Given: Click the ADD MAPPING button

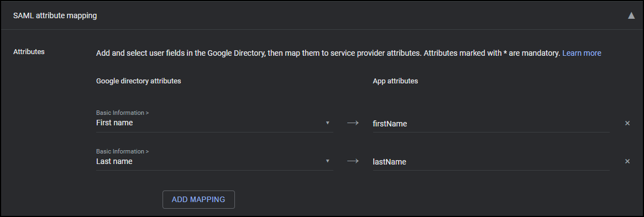Looking at the screenshot, I should [x=198, y=199].
